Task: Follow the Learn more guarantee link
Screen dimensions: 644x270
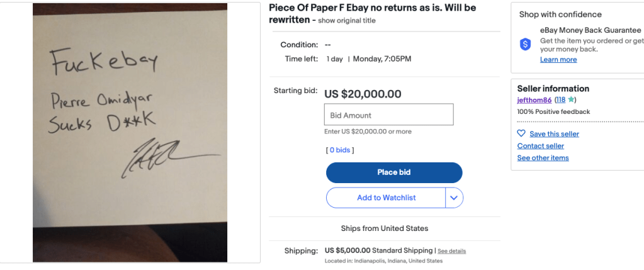Action: [x=558, y=60]
